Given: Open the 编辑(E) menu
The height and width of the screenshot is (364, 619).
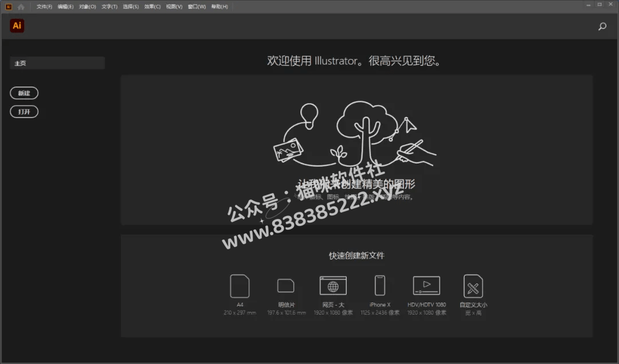Looking at the screenshot, I should click(x=65, y=7).
